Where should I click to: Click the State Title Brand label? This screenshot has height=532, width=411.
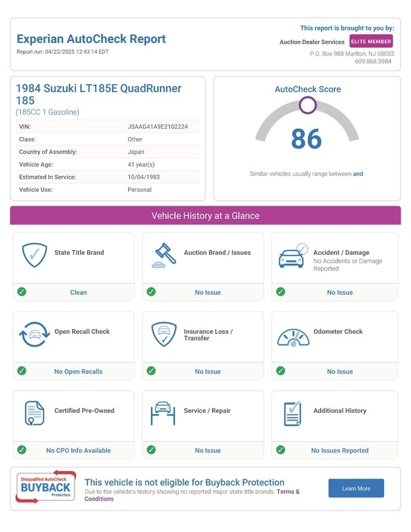[x=80, y=252]
